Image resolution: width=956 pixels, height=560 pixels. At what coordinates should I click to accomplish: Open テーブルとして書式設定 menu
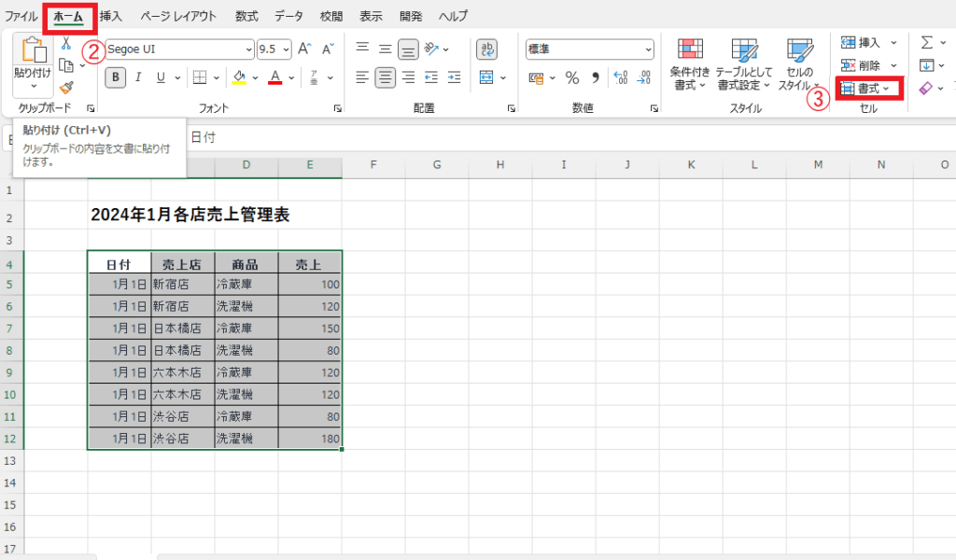[x=744, y=64]
